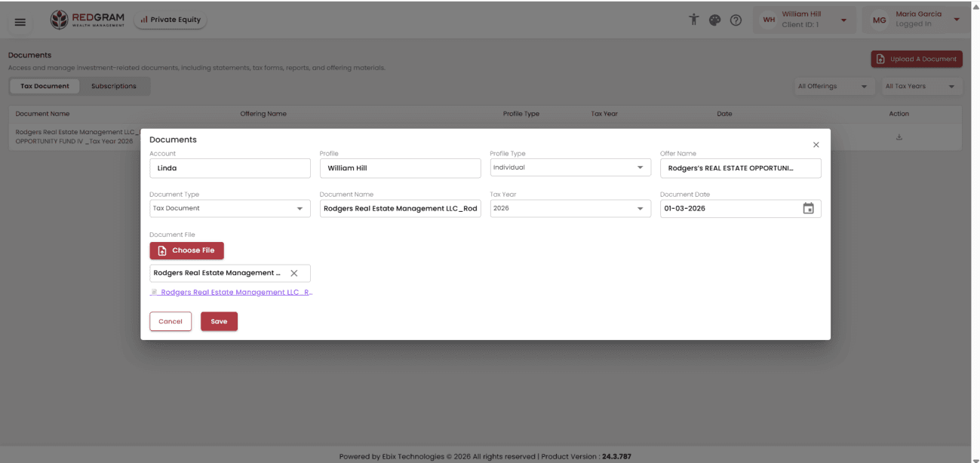Click the selected file name box
This screenshot has width=980, height=463.
229,273
